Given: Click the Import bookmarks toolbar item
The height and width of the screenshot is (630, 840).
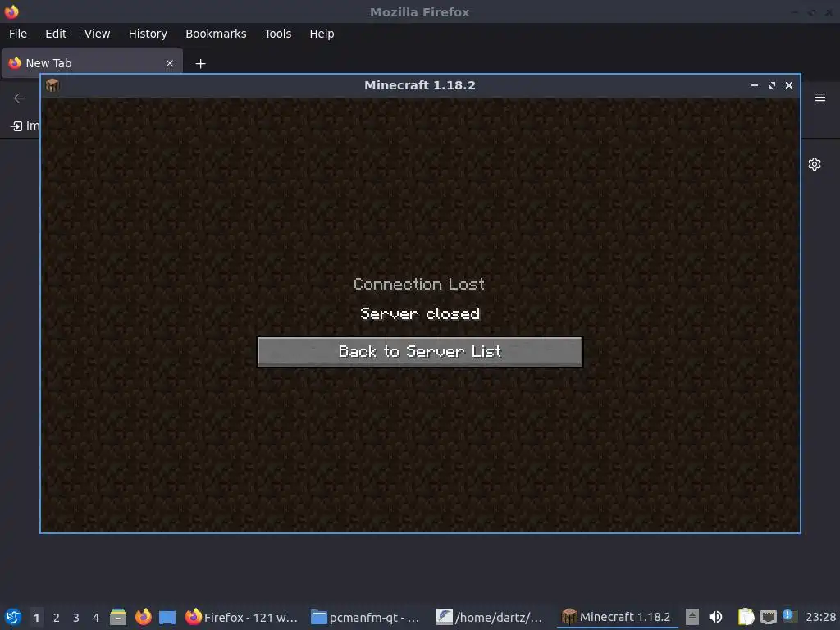Looking at the screenshot, I should [x=25, y=126].
